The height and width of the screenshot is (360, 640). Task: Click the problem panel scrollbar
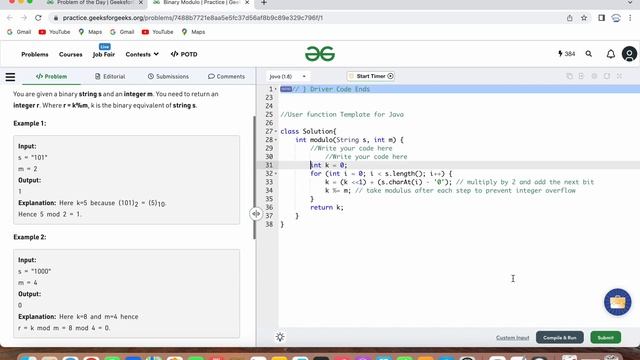click(254, 178)
